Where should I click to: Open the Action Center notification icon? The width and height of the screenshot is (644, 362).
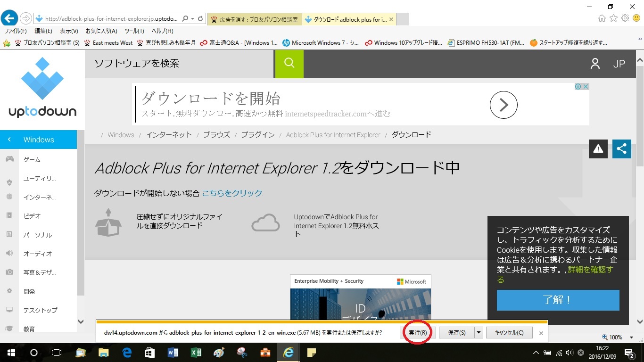(x=629, y=353)
